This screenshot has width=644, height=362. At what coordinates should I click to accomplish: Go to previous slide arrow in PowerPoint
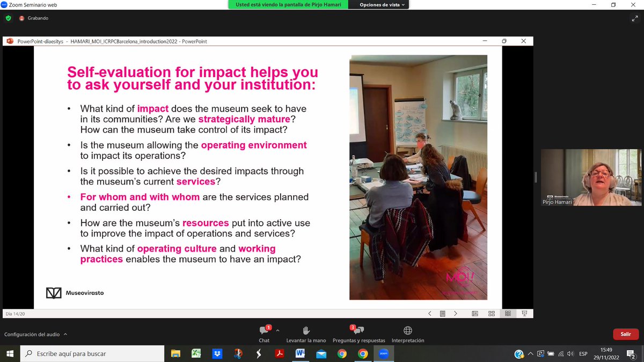(x=429, y=313)
